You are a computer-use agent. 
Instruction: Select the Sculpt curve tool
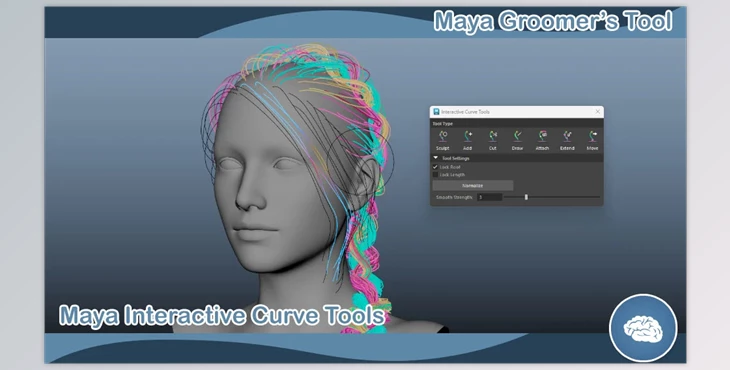pos(443,140)
